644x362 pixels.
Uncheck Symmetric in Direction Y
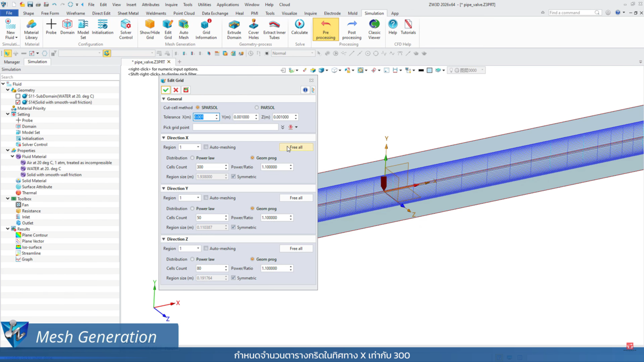coord(233,227)
